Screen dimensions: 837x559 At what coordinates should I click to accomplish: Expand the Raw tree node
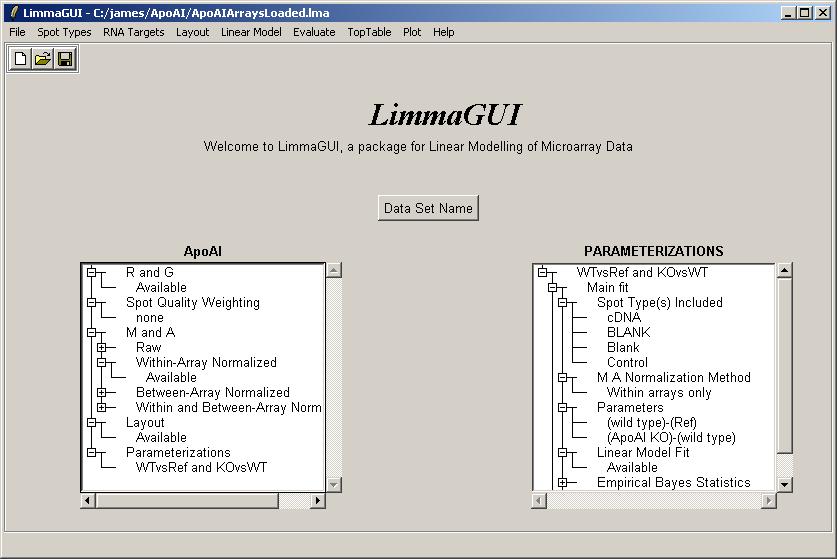click(102, 348)
